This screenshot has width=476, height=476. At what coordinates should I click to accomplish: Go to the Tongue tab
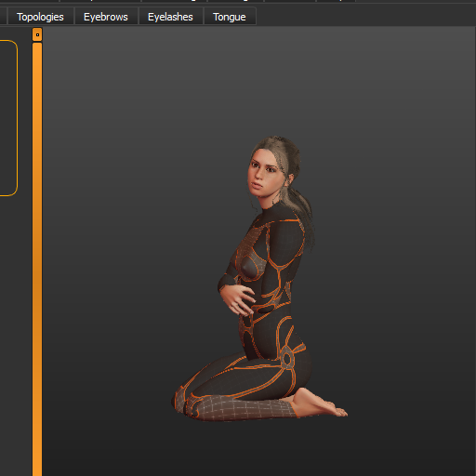tap(230, 17)
